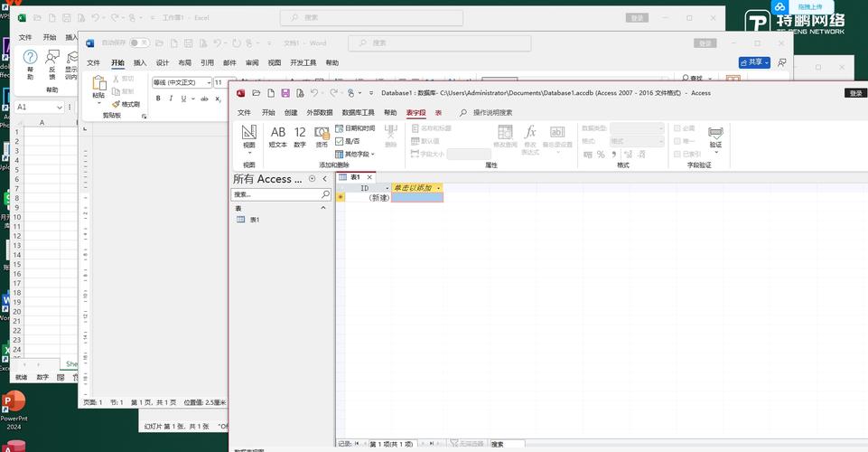Screen dimensions: 868x452
Task: Click Excel title bar search box
Action: click(x=371, y=18)
